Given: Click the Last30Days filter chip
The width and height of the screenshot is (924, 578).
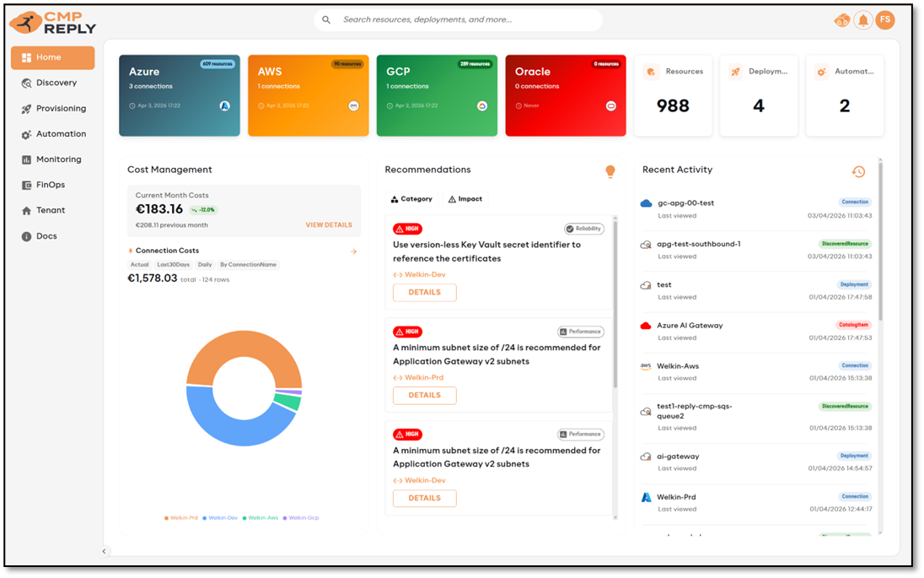Looking at the screenshot, I should (173, 265).
